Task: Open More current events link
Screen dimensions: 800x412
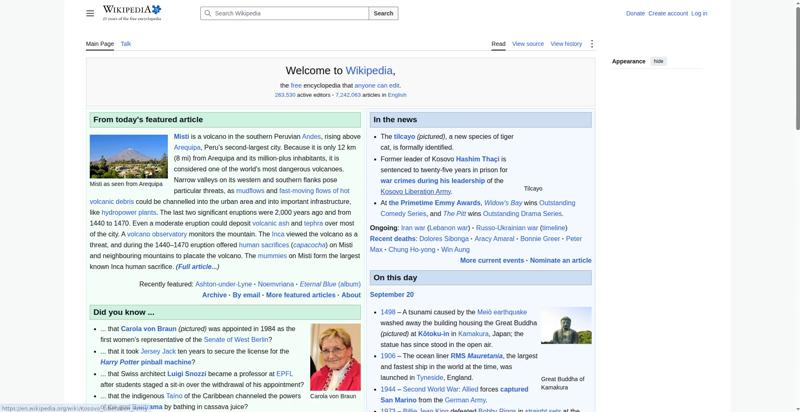Action: click(x=492, y=260)
